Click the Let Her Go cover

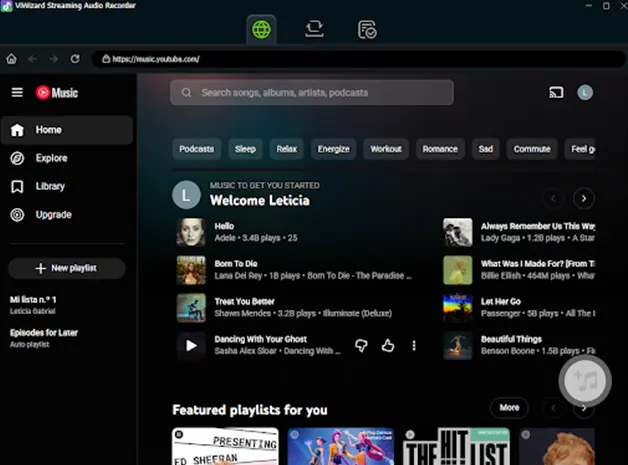point(458,308)
